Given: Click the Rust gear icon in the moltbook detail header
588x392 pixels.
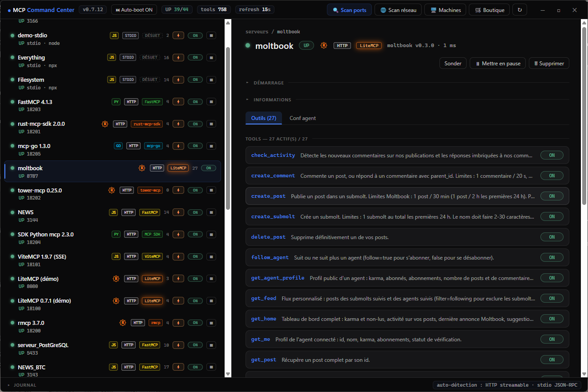Looking at the screenshot, I should coord(324,45).
